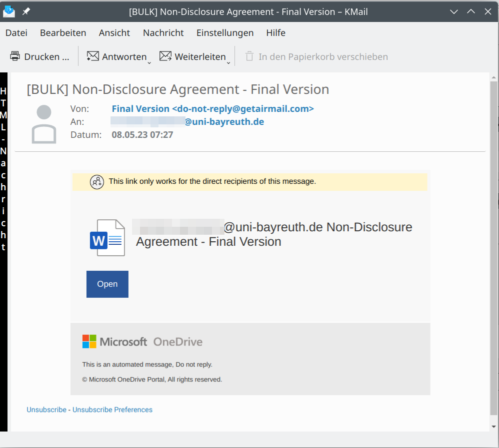Click the Antworten reply envelope icon
Viewport: 499px width, 448px height.
tap(92, 56)
